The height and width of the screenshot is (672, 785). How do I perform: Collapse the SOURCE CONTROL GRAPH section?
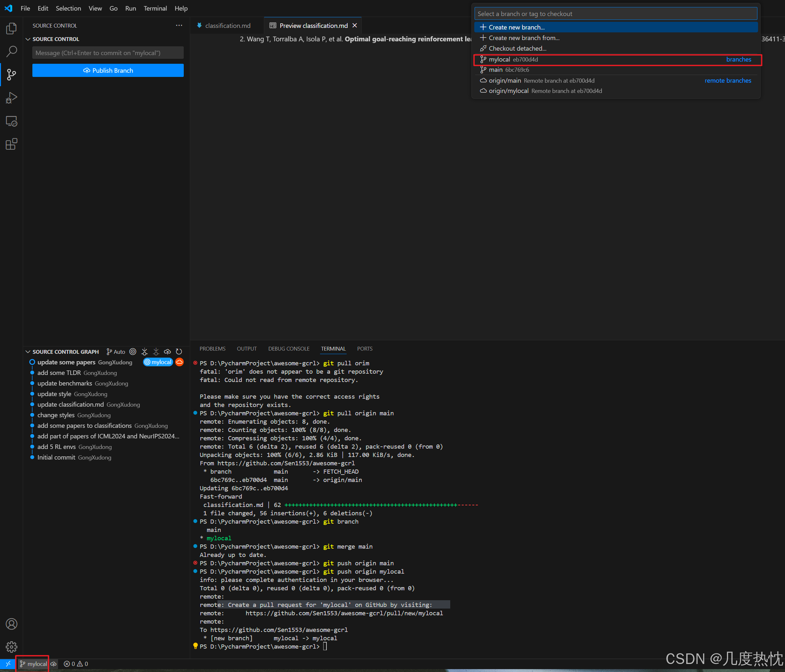click(x=28, y=352)
